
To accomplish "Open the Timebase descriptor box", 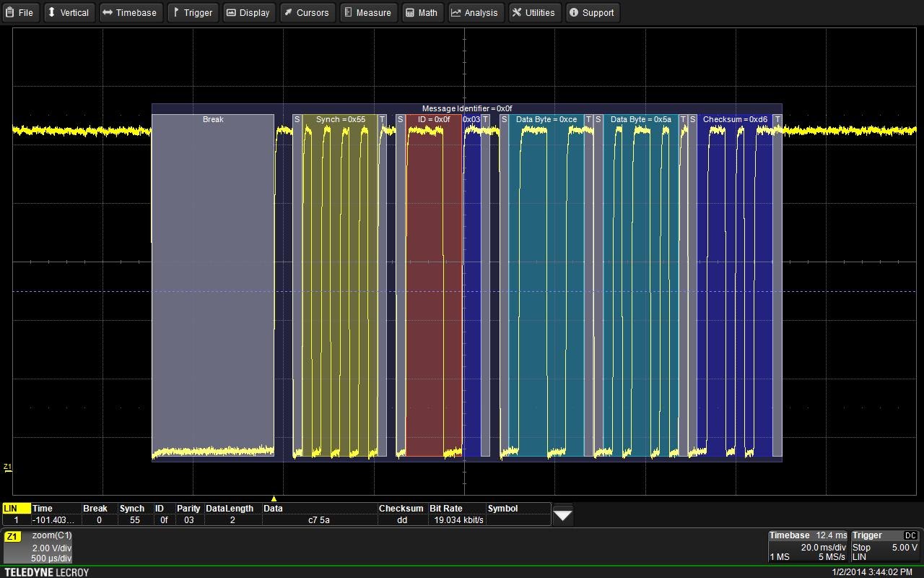I will point(808,545).
